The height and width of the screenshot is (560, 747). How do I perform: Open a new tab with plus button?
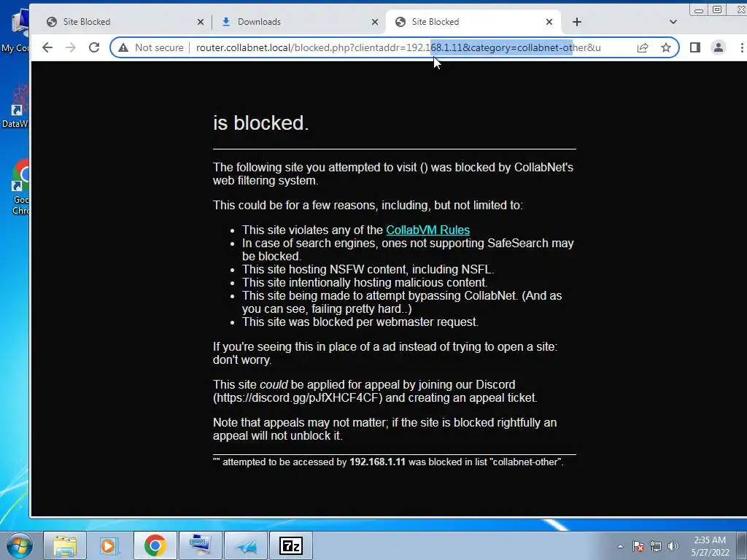point(577,22)
